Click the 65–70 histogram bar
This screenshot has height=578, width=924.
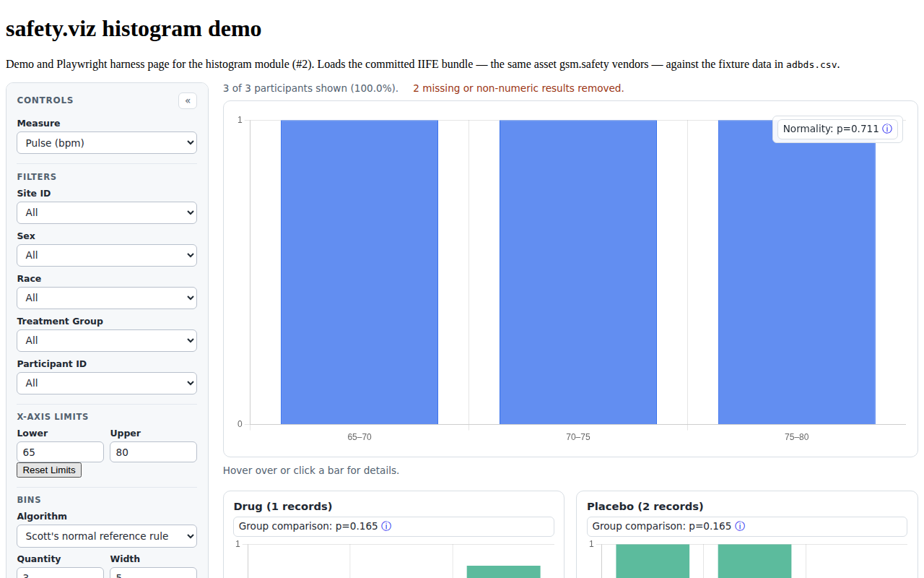coord(359,272)
